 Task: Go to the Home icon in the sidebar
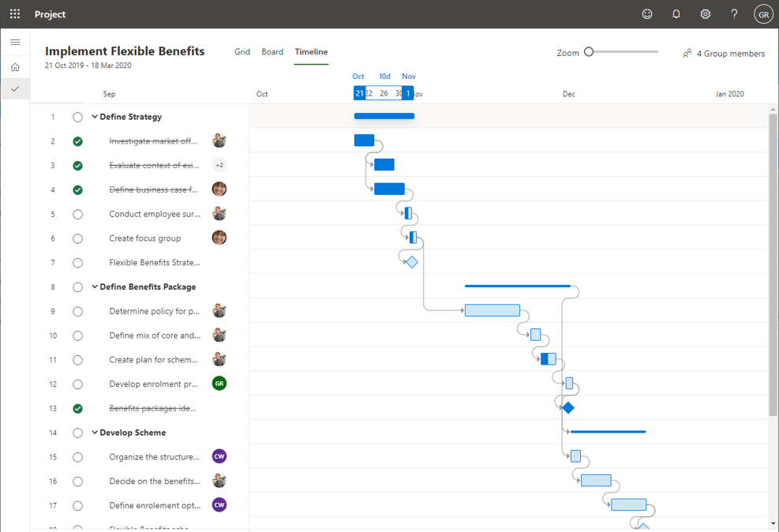point(15,67)
